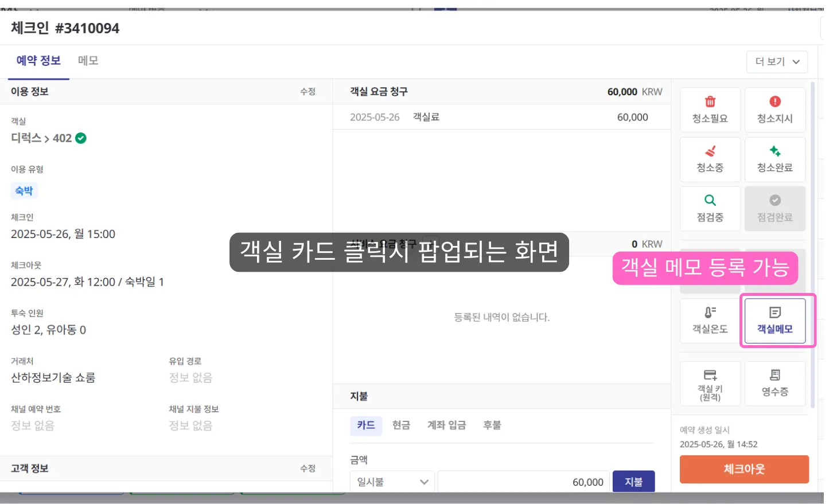Click the room text 디럭스 > 402
The height and width of the screenshot is (504, 837).
coord(41,138)
